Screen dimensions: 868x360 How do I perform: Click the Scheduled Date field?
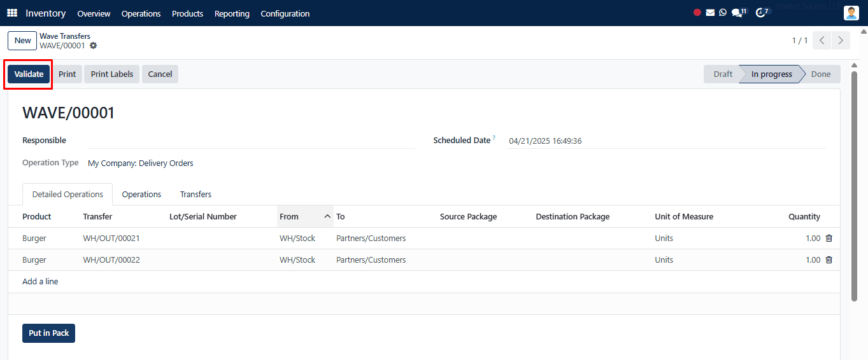point(667,141)
